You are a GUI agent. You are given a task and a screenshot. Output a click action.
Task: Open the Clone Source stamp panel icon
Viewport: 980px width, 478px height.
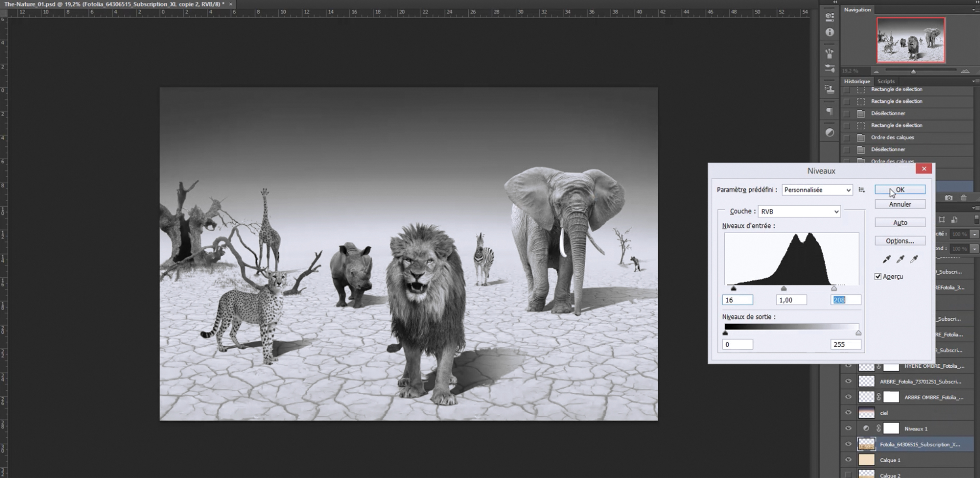(x=829, y=89)
